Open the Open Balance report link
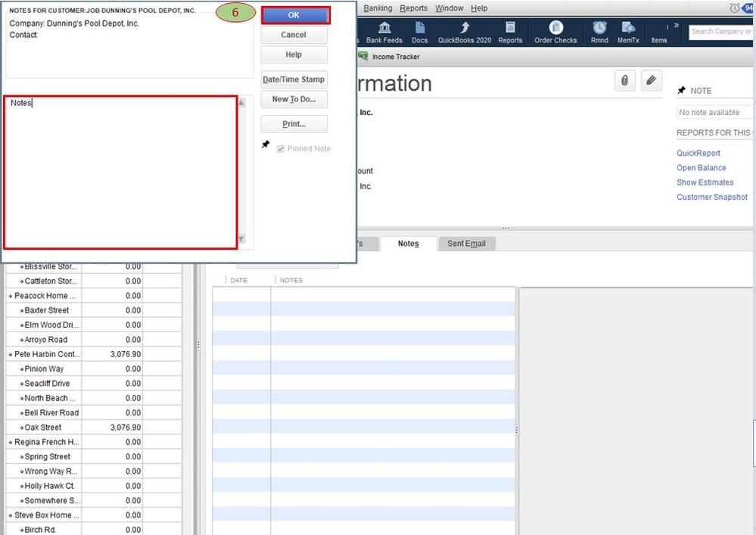756x535 pixels. point(701,168)
